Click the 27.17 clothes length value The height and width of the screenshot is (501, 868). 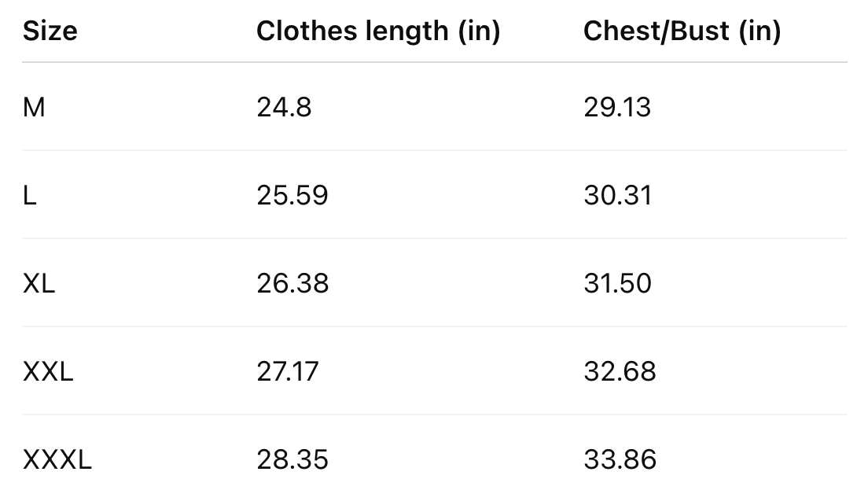click(288, 371)
